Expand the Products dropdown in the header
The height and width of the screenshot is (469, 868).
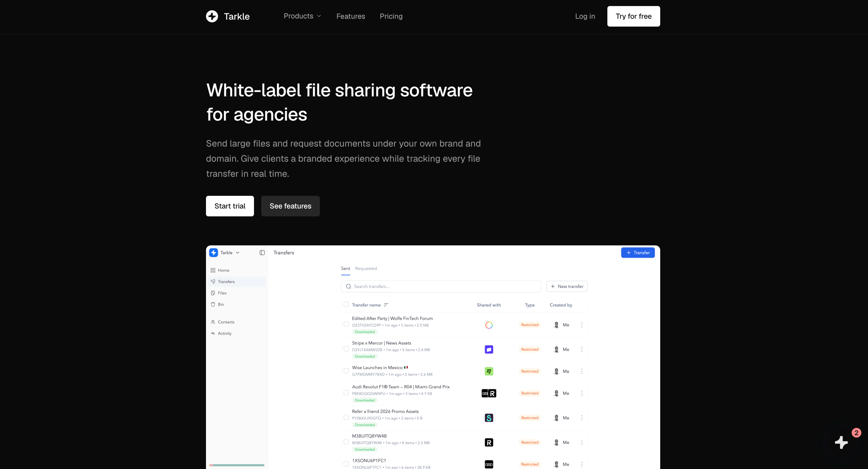click(x=302, y=16)
